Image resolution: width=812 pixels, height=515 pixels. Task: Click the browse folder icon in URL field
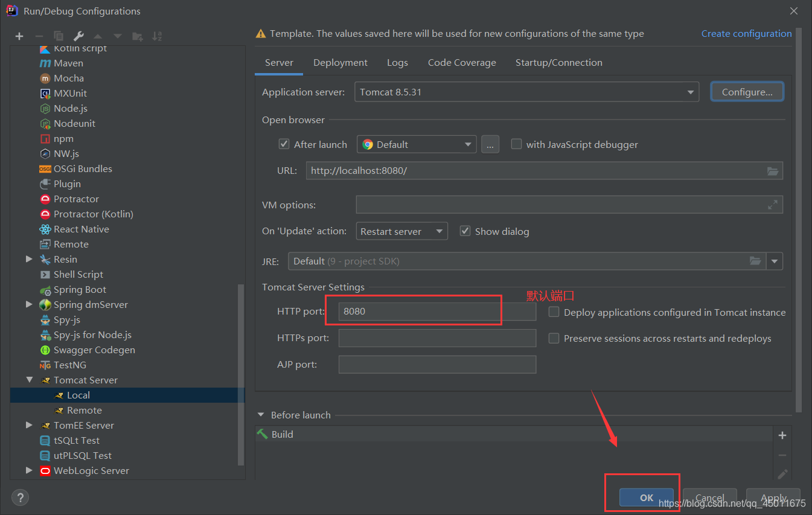pos(773,171)
